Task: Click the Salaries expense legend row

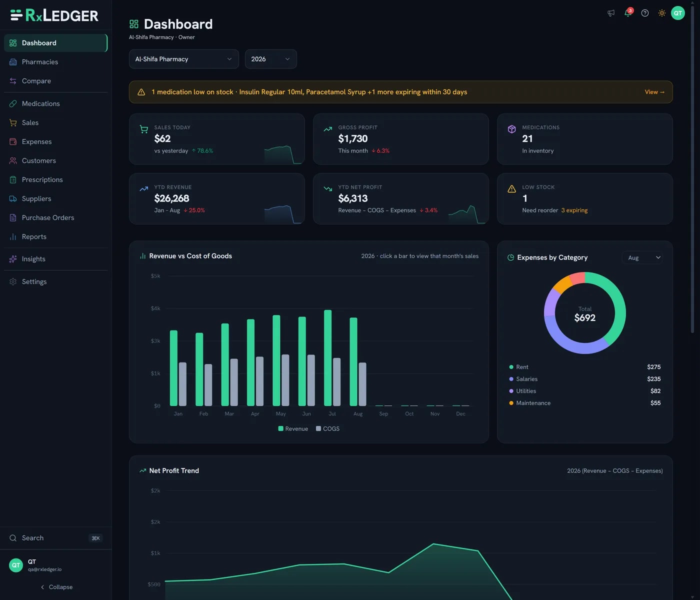Action: [585, 379]
